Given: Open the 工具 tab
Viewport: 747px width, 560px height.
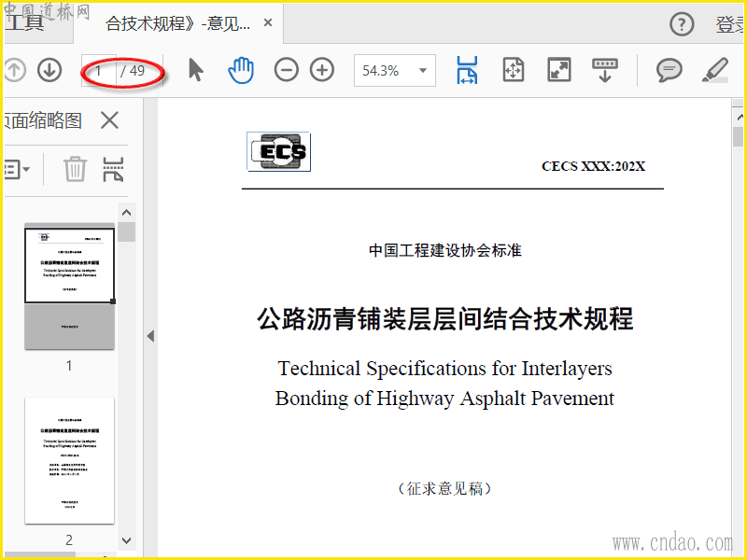Looking at the screenshot, I should point(26,22).
